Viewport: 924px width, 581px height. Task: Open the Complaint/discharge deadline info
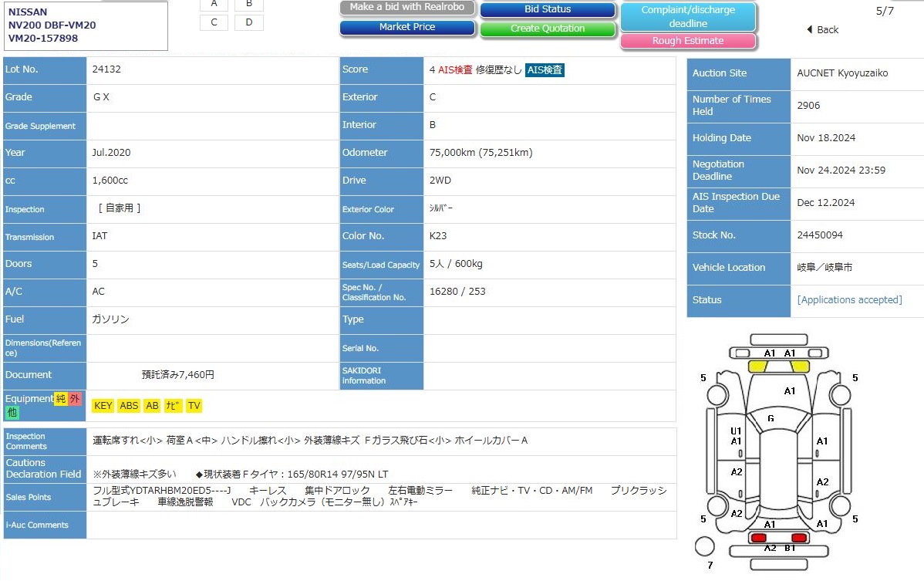pos(688,17)
